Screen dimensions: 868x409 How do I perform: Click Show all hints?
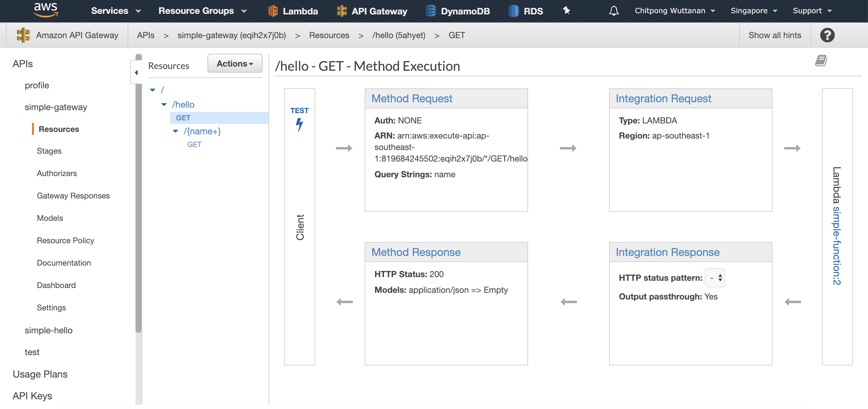click(x=775, y=35)
